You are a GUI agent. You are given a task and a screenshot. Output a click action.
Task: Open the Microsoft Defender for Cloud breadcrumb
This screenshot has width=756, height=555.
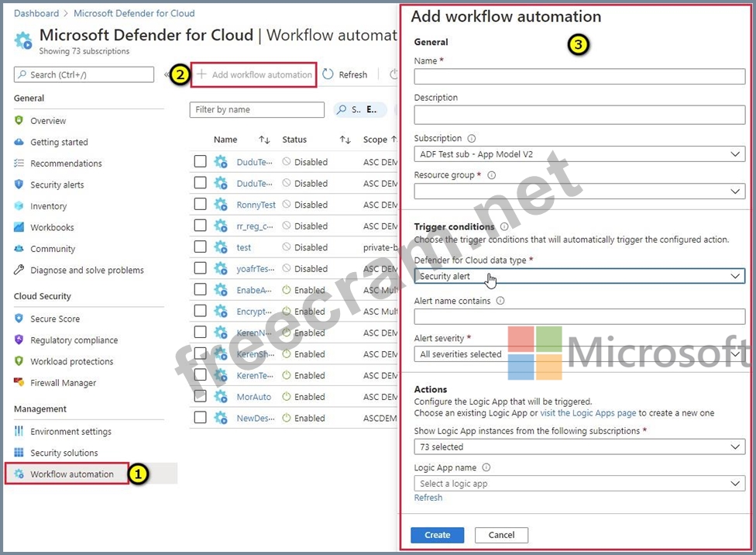pos(134,13)
